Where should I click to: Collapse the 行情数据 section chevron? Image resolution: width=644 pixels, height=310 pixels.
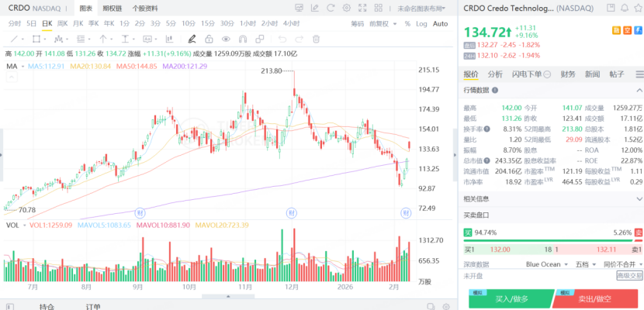[639, 90]
